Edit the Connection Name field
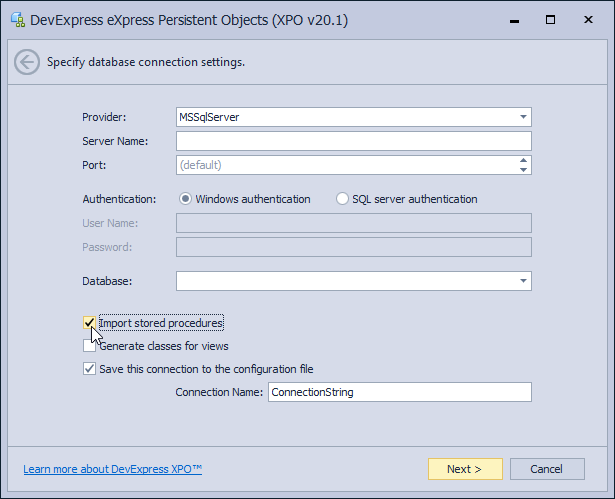615x499 pixels. point(400,392)
